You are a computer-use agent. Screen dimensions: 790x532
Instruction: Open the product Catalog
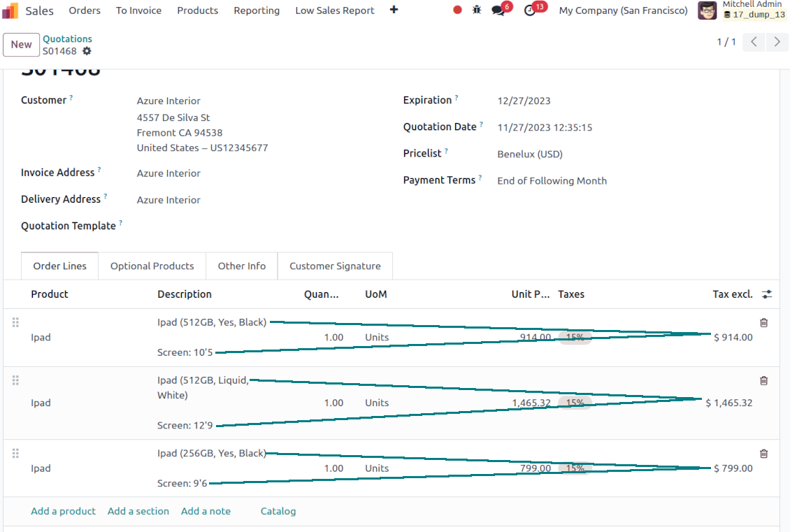point(278,511)
